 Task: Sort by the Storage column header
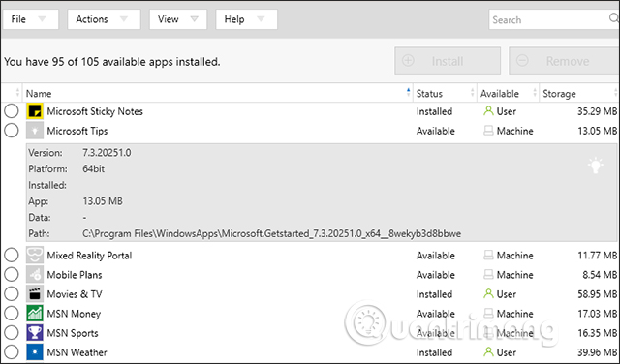(x=579, y=94)
